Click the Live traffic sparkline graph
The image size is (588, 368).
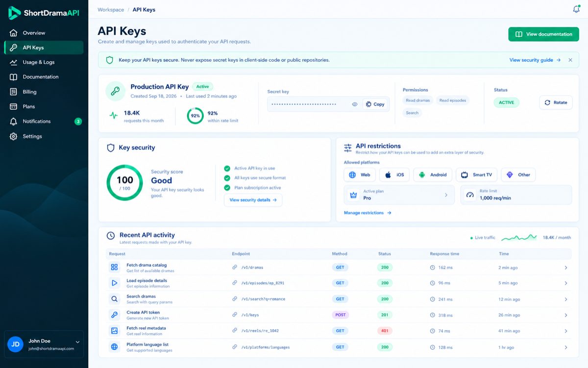coord(519,237)
